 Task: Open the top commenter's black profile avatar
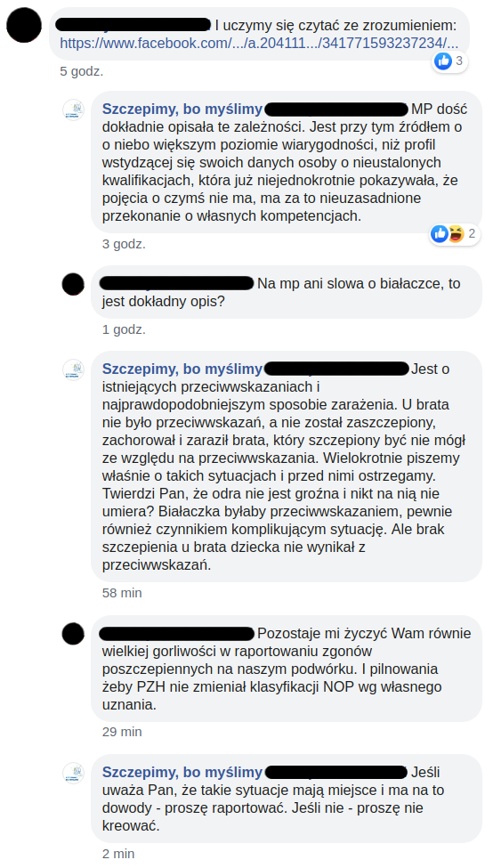pos(24,25)
